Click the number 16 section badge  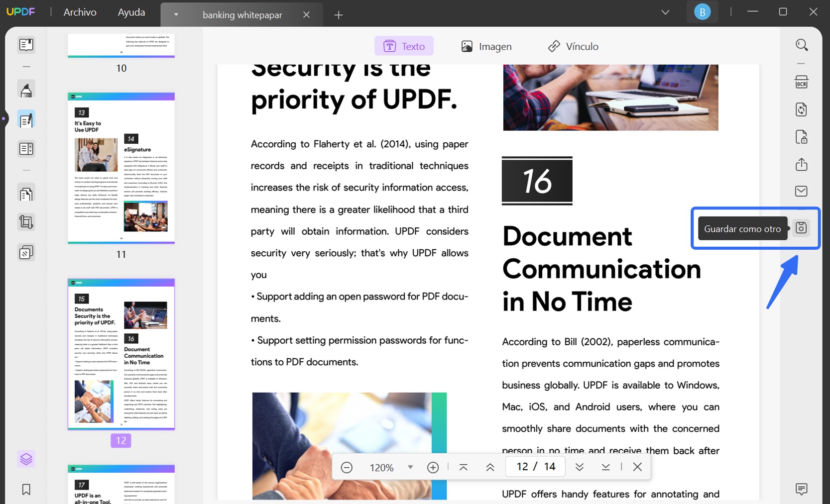point(537,181)
